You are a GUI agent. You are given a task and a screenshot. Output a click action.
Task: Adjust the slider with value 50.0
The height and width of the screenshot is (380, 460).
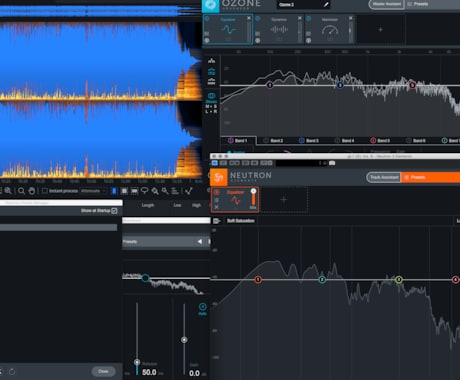point(137,362)
